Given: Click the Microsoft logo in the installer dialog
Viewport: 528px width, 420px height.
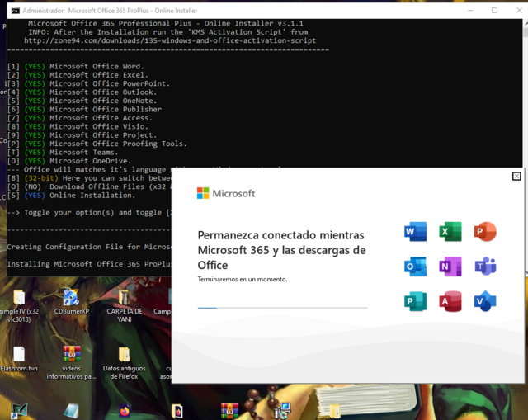Looking at the screenshot, I should pos(226,193).
